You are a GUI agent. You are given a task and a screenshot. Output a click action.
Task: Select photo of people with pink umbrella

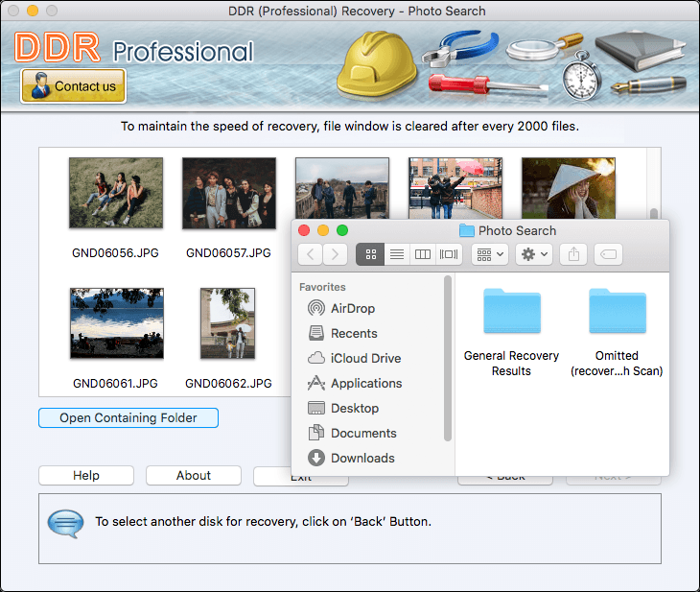[x=455, y=188]
